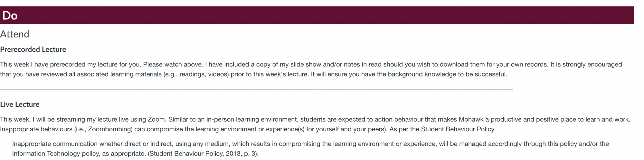The width and height of the screenshot is (644, 160).
Task: Click 'Student Behaviour Policy,' ending the paragraph
Action: (x=458, y=129)
